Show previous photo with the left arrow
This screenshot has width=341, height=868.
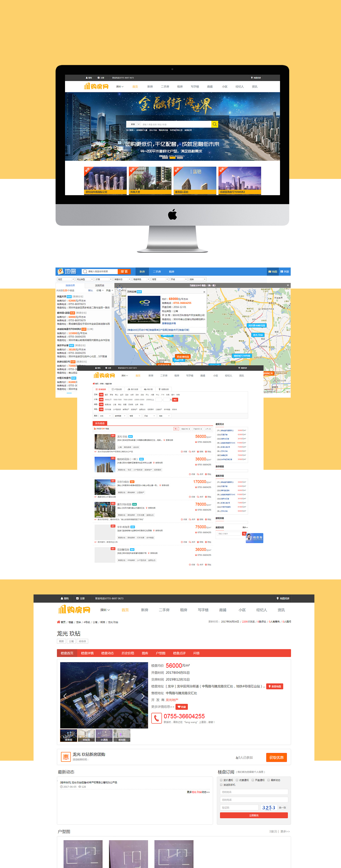click(x=65, y=696)
